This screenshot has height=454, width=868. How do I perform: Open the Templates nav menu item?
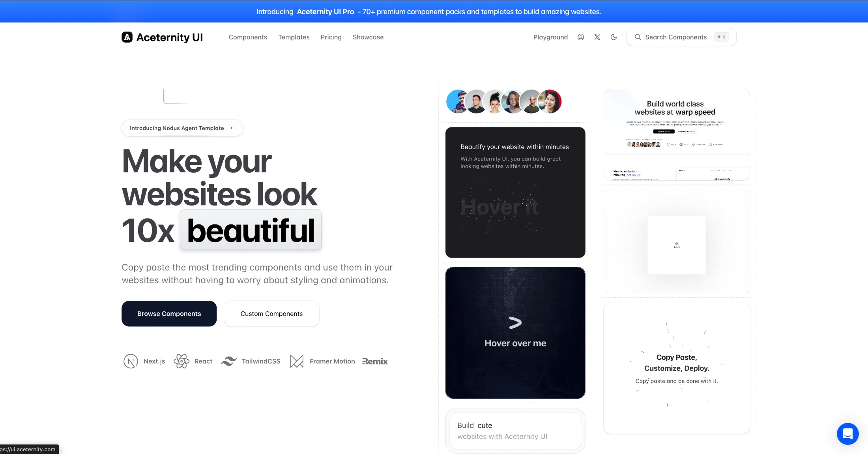294,37
